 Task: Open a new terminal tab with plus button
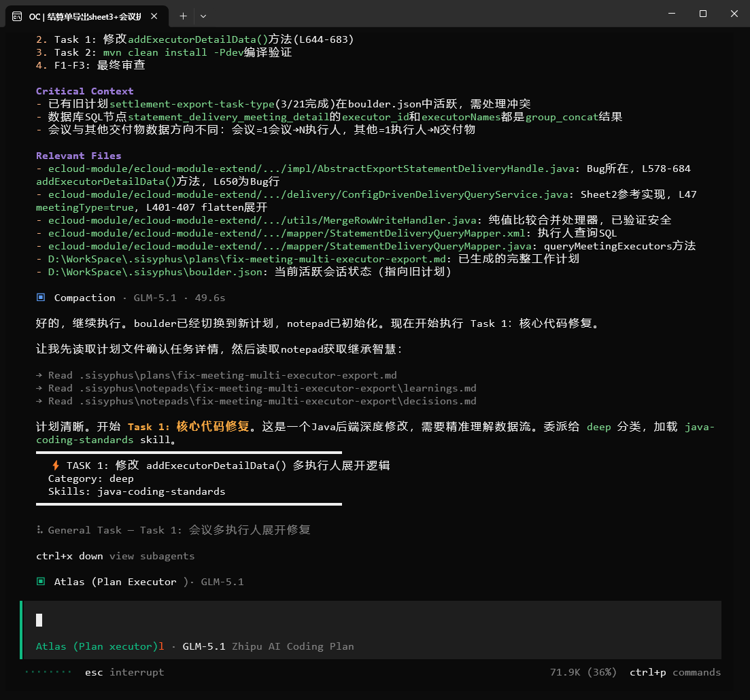click(183, 15)
